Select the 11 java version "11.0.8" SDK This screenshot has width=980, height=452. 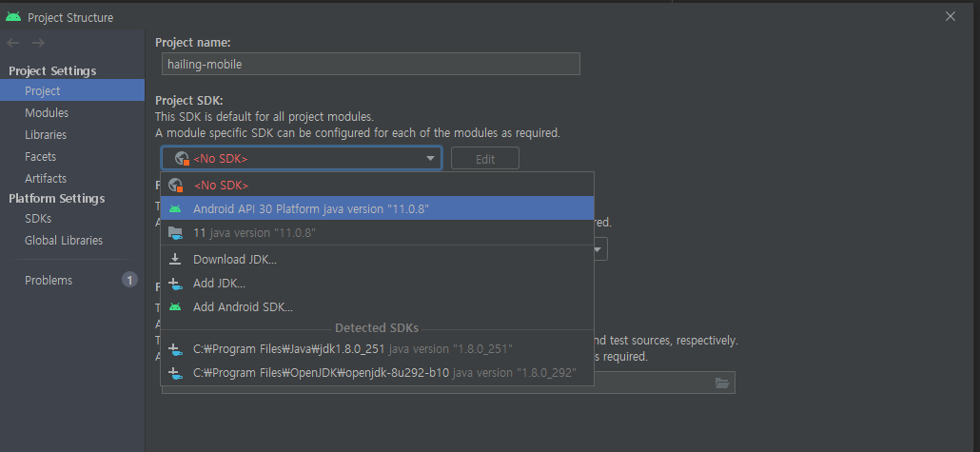pos(377,232)
